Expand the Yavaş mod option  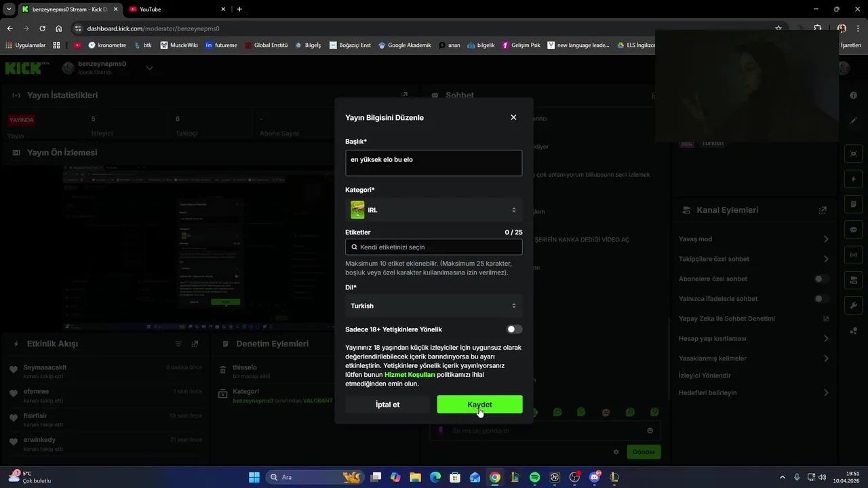click(826, 239)
